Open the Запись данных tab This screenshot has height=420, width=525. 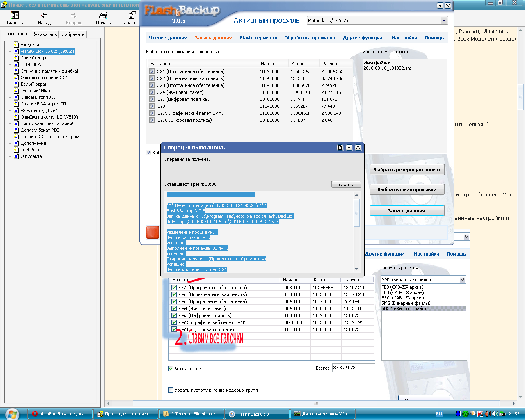point(213,38)
